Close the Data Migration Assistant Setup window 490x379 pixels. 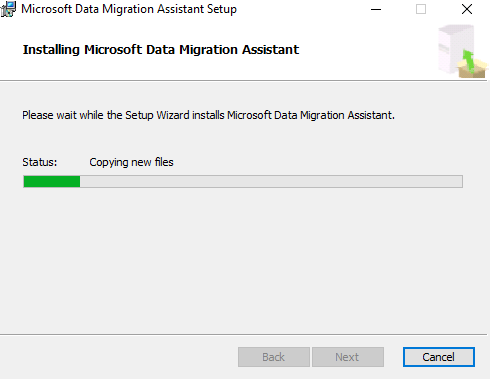(467, 9)
